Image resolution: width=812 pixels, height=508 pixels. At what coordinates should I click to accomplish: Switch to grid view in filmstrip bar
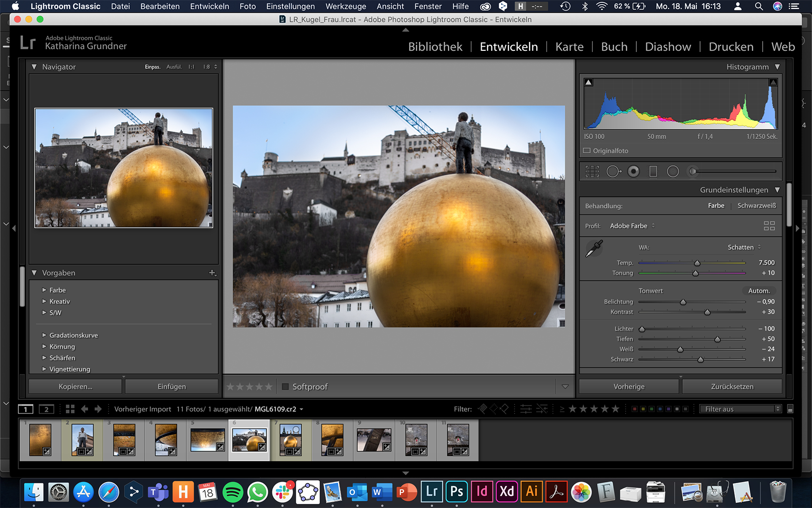pyautogui.click(x=70, y=409)
